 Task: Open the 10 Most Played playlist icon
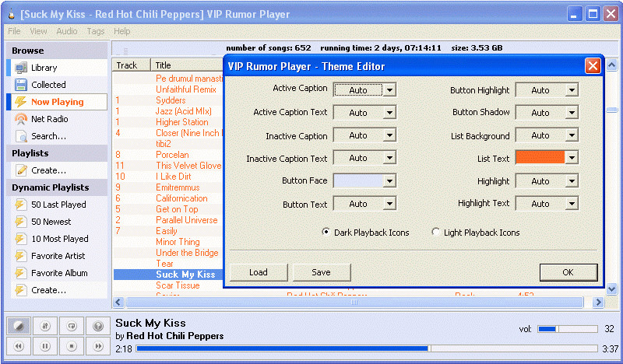(x=21, y=239)
